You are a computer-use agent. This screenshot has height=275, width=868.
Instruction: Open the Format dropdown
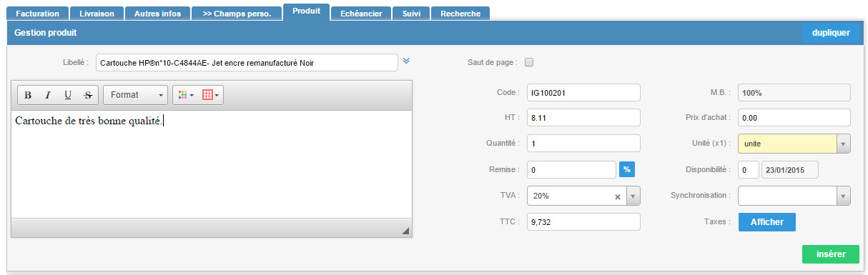pos(136,95)
